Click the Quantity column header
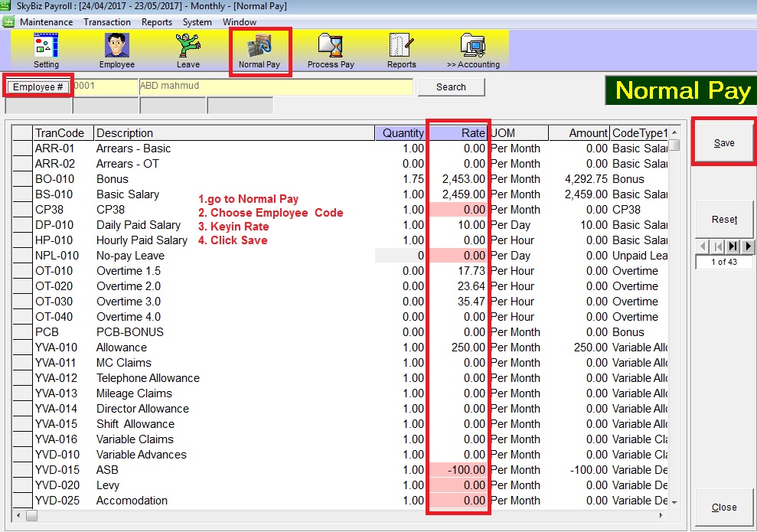This screenshot has width=757, height=532. 401,133
